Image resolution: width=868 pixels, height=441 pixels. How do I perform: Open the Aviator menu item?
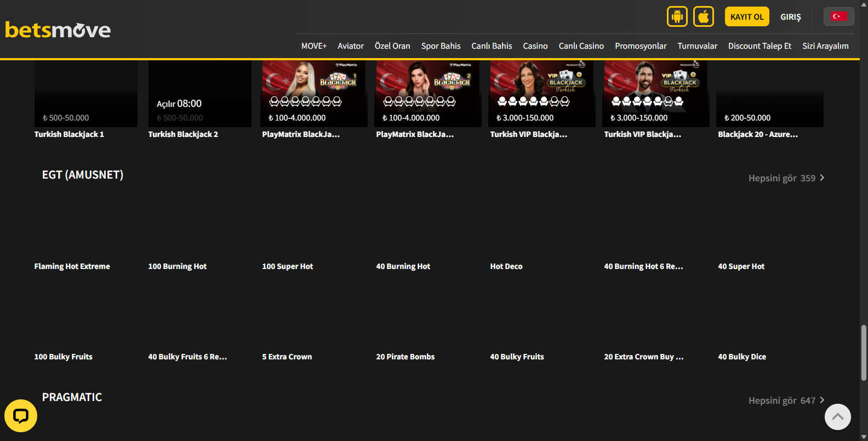(350, 46)
